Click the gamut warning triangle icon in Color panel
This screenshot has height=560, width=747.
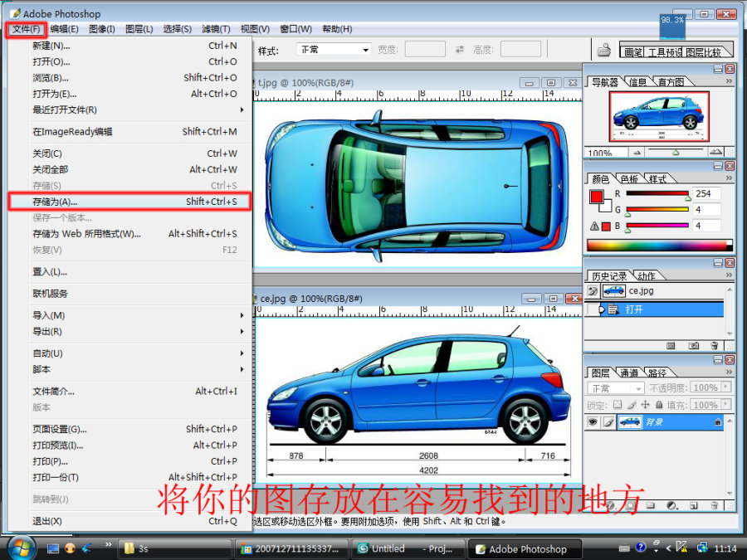(x=594, y=226)
